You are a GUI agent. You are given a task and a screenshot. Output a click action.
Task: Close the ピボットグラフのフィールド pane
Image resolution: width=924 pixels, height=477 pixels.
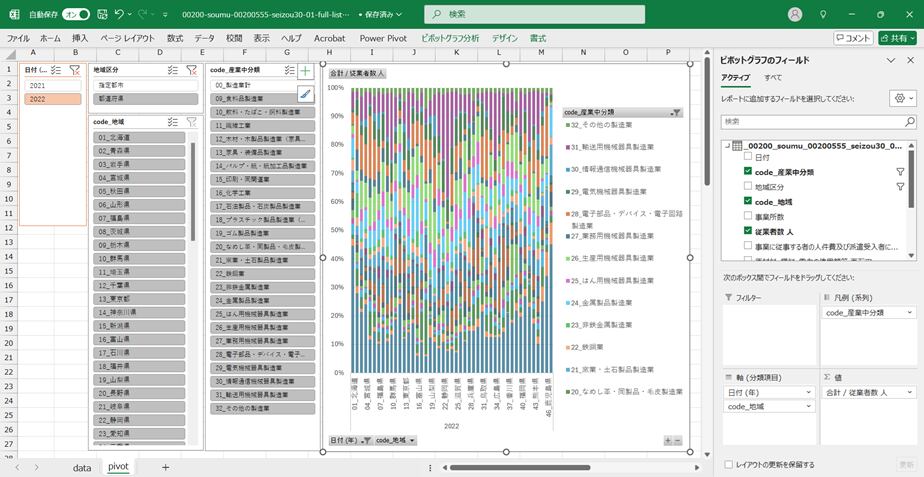910,60
